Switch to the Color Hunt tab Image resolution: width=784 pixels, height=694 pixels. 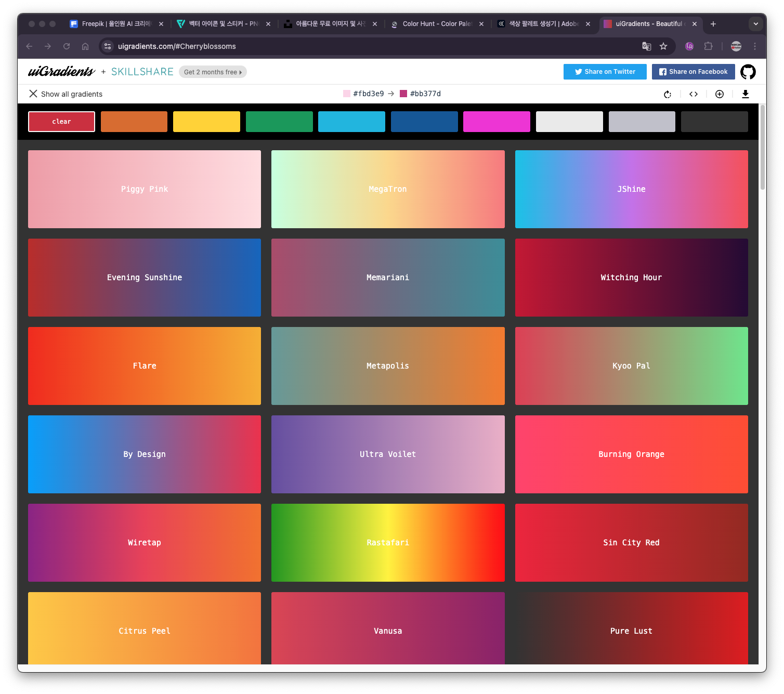point(436,24)
